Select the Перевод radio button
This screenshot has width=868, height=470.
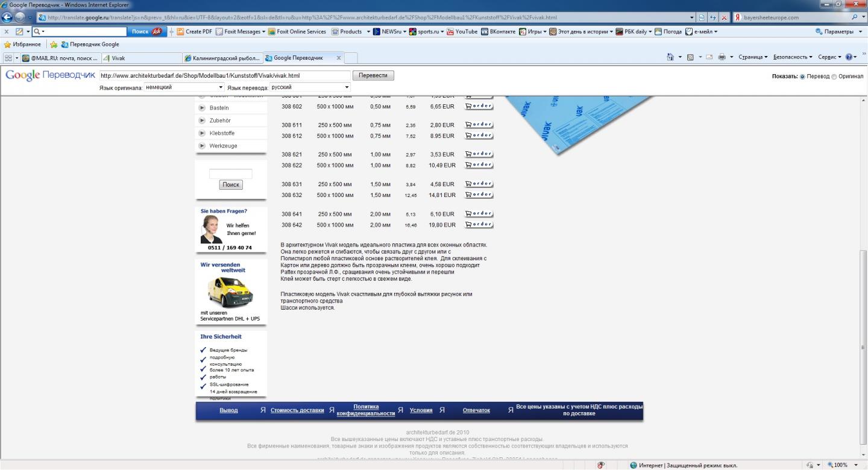pos(802,77)
